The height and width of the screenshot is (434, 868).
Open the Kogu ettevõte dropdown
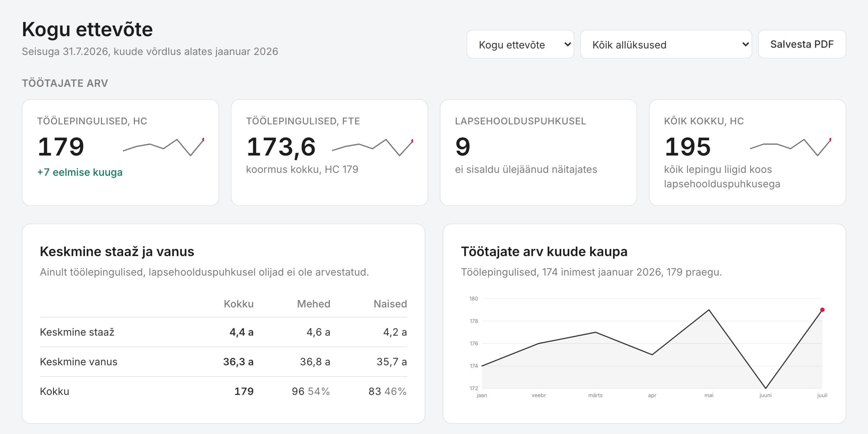520,44
